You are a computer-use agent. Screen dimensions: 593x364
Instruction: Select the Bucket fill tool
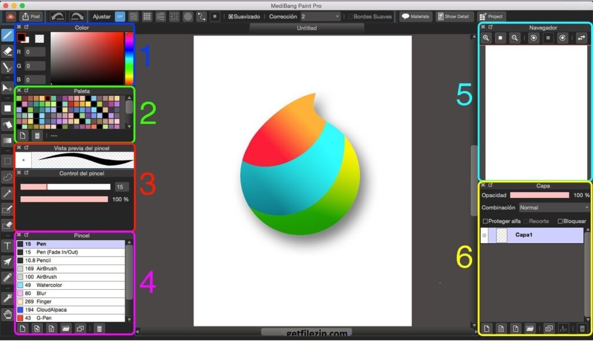[x=7, y=124]
